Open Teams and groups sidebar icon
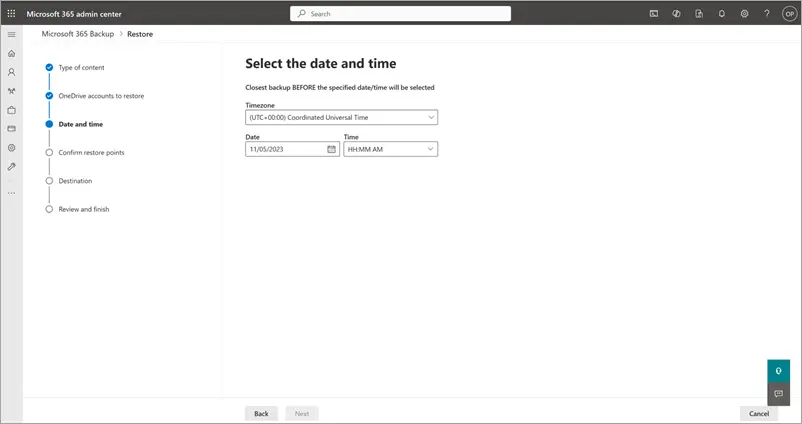This screenshot has width=802, height=424. pyautogui.click(x=11, y=91)
